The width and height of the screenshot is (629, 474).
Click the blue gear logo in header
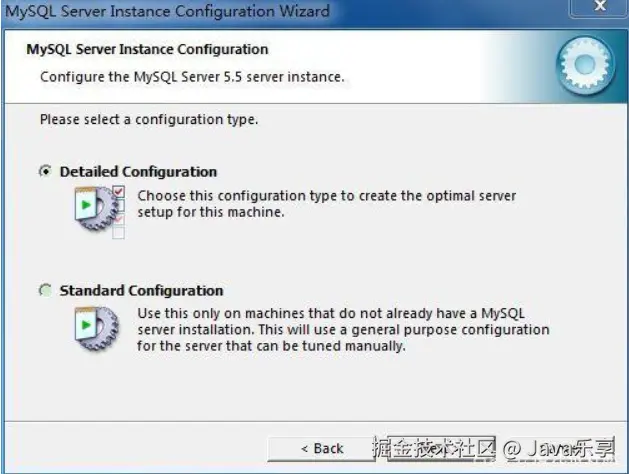(x=585, y=65)
